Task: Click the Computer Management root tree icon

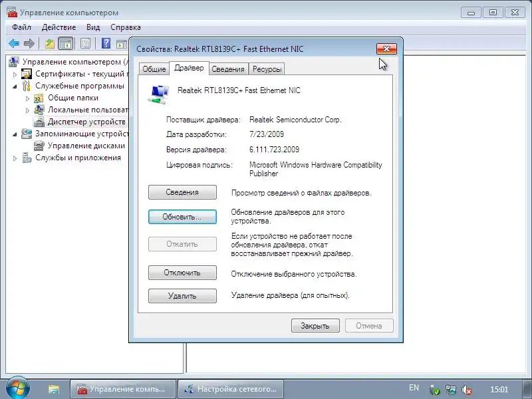Action: pyautogui.click(x=13, y=62)
